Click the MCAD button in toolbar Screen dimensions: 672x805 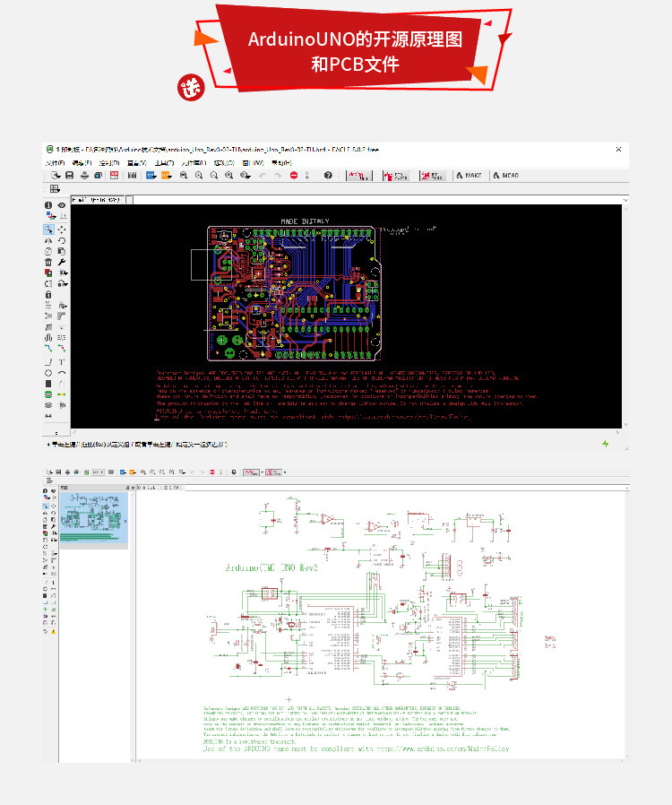(x=506, y=176)
